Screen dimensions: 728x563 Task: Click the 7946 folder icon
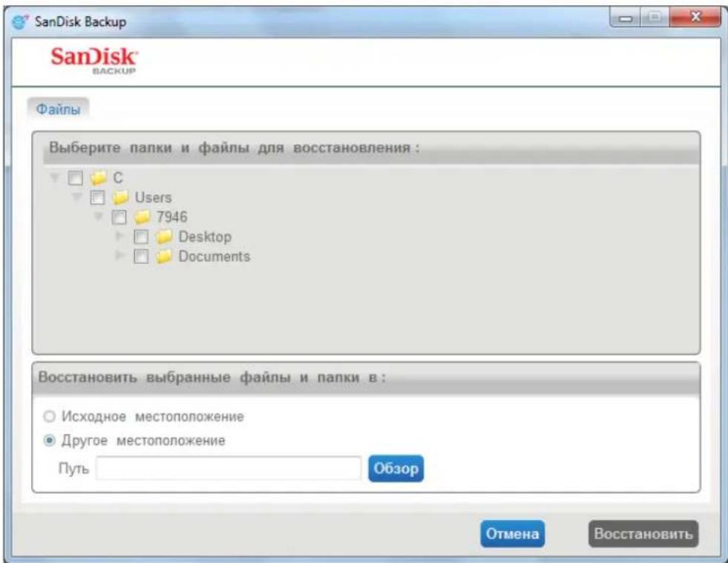[142, 217]
